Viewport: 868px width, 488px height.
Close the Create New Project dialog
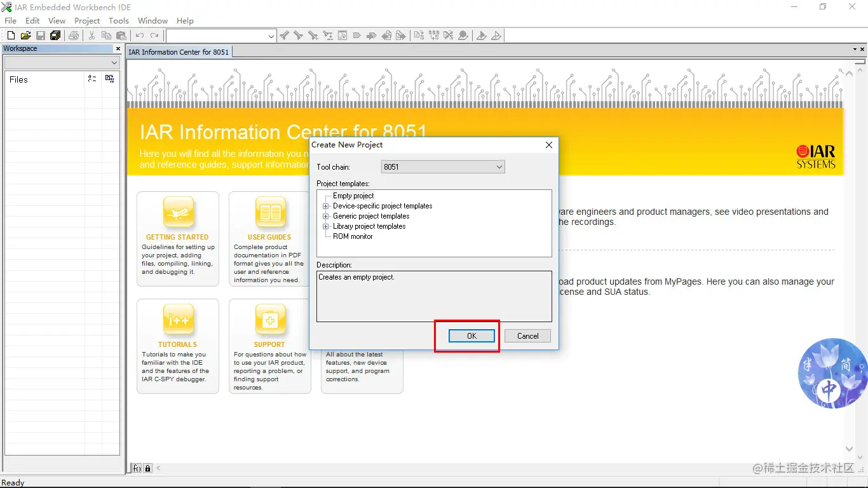(x=549, y=145)
